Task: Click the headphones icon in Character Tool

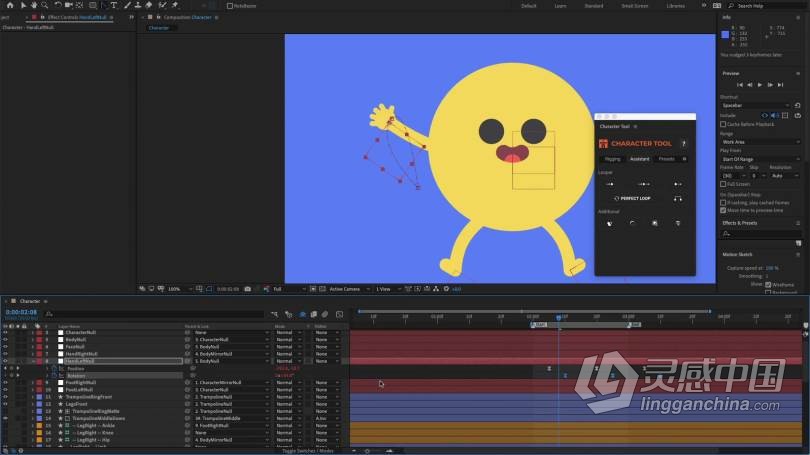Action: pos(678,198)
